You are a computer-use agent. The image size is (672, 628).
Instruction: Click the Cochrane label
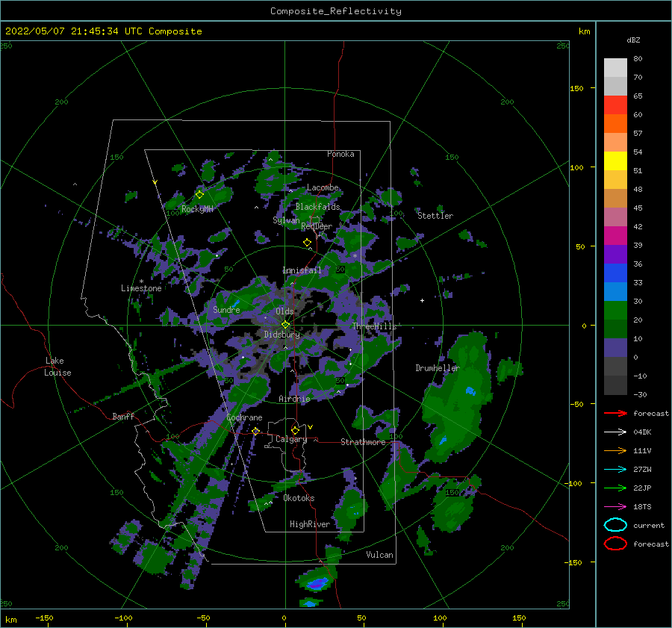pyautogui.click(x=244, y=417)
